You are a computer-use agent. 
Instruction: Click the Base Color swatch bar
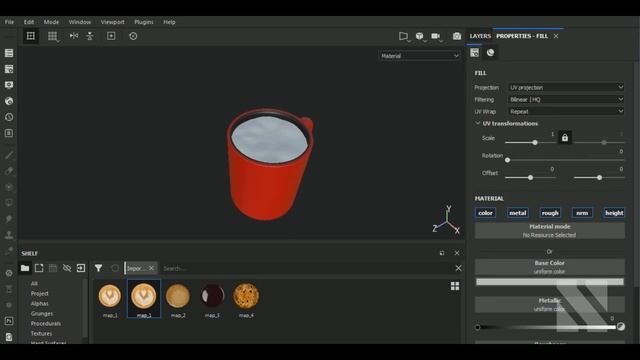549,282
